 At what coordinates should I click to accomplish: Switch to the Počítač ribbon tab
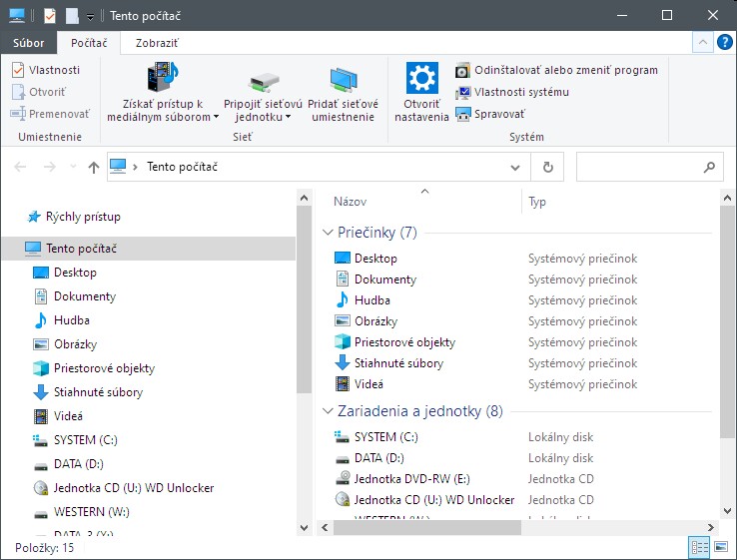(89, 43)
